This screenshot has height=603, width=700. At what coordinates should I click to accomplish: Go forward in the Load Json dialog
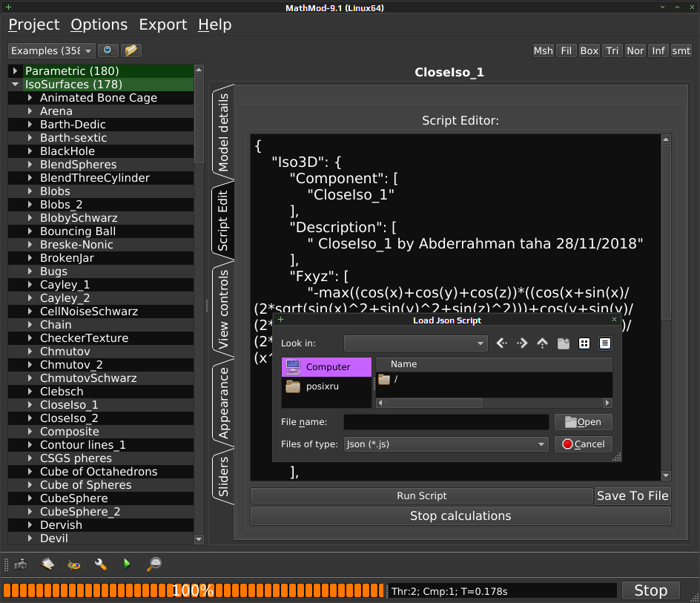point(522,343)
